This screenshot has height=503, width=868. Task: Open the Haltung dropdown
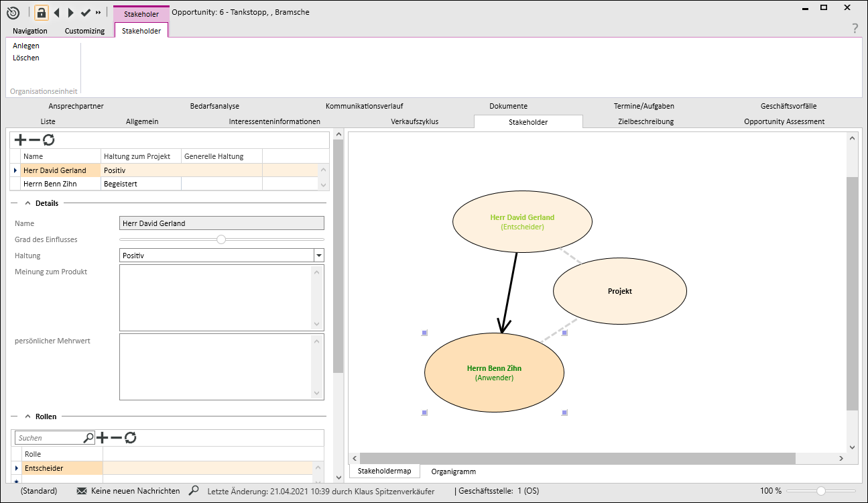coord(319,256)
